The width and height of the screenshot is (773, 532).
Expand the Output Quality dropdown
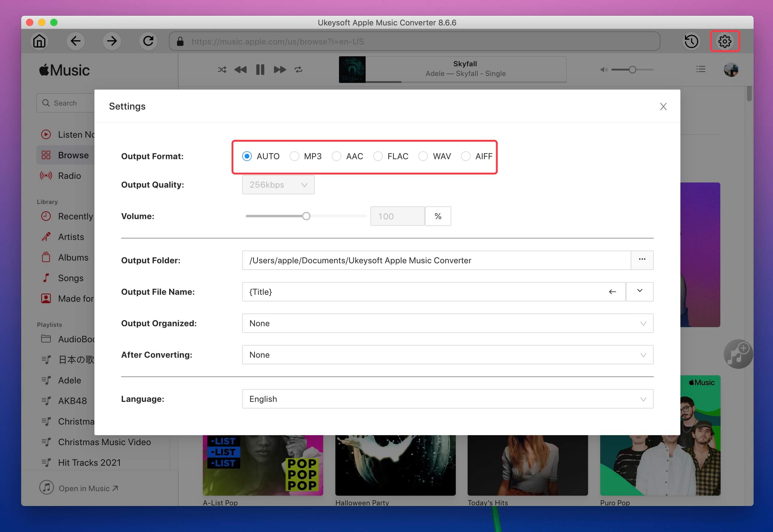(278, 184)
